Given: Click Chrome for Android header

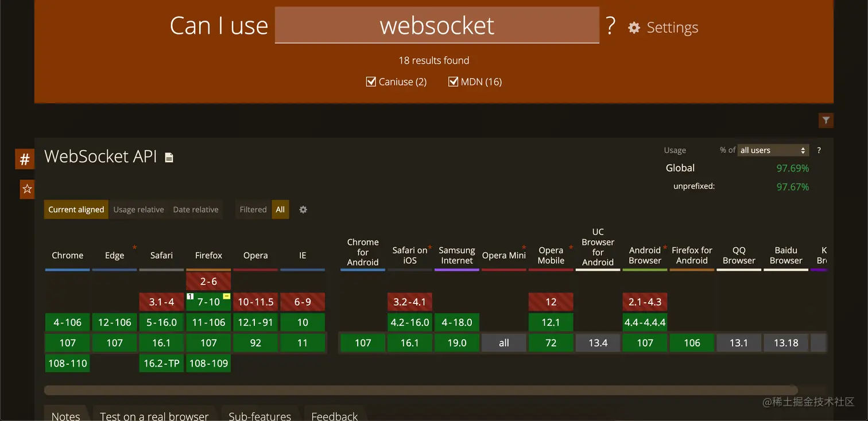Looking at the screenshot, I should coord(363,252).
